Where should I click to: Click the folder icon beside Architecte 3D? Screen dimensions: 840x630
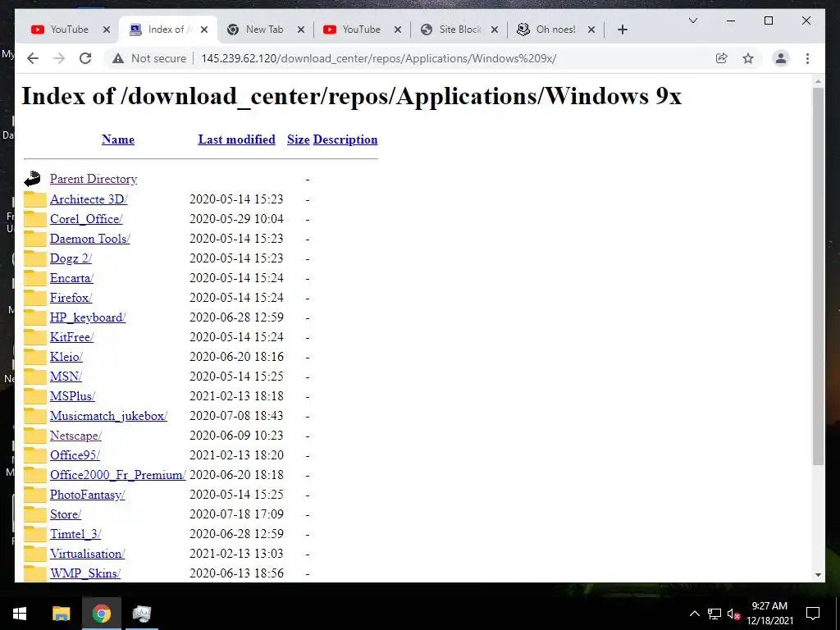(x=34, y=199)
